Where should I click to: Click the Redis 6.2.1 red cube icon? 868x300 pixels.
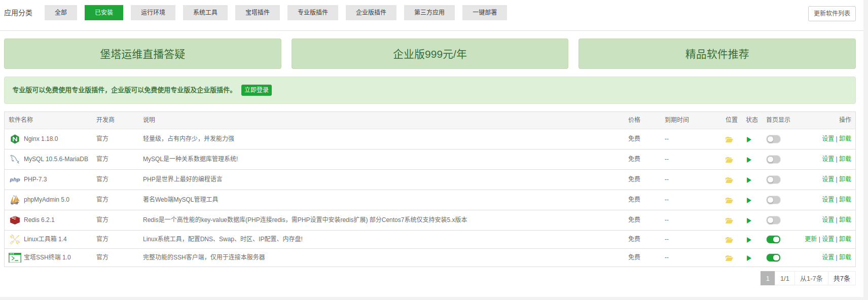pos(15,220)
